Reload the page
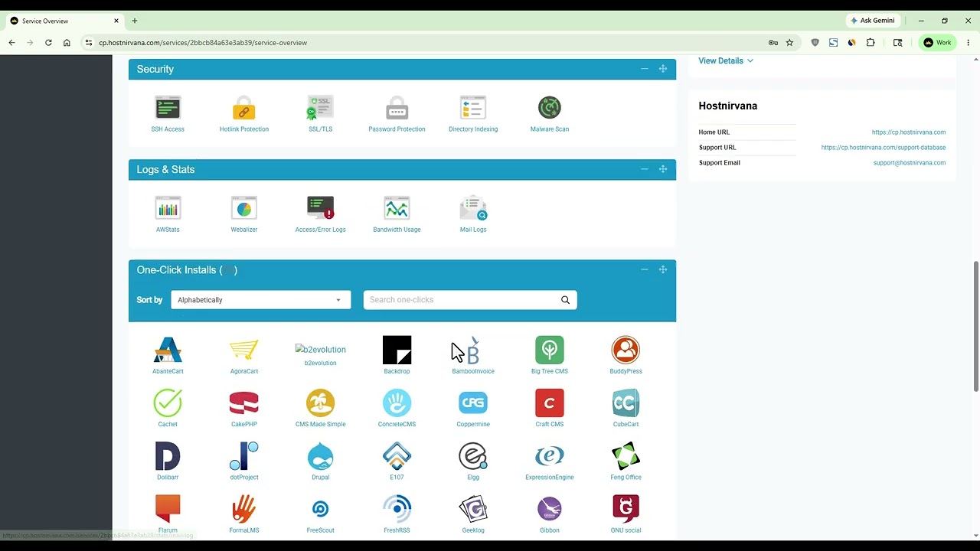This screenshot has width=980, height=551. 48,43
